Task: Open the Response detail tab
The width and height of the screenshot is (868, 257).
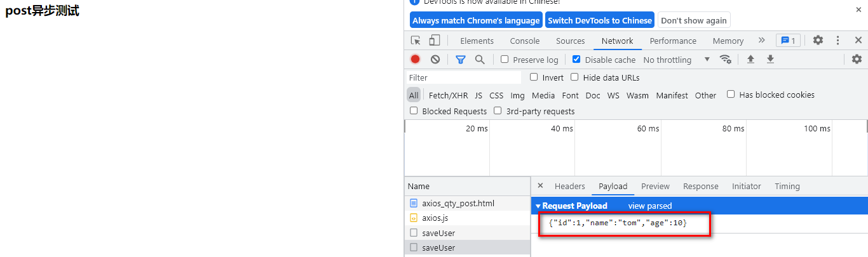Action: 701,186
